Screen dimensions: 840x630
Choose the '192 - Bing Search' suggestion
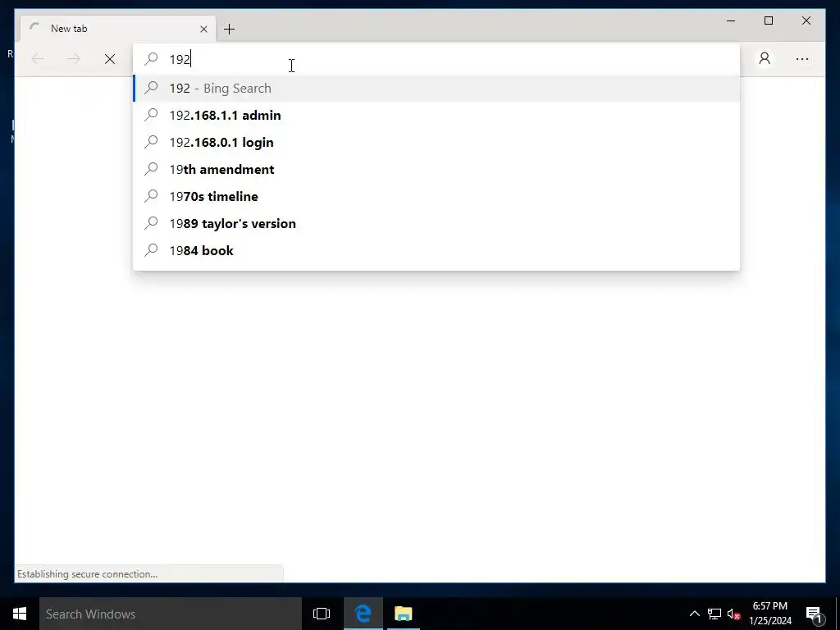(x=436, y=88)
